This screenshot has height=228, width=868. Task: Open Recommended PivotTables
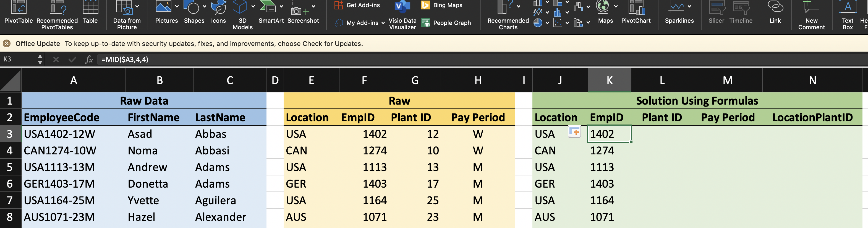pyautogui.click(x=57, y=15)
